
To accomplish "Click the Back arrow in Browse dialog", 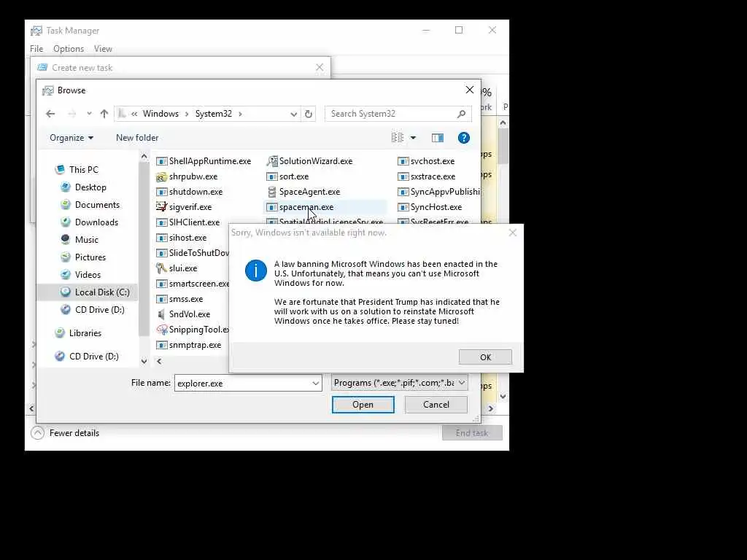I will [50, 114].
